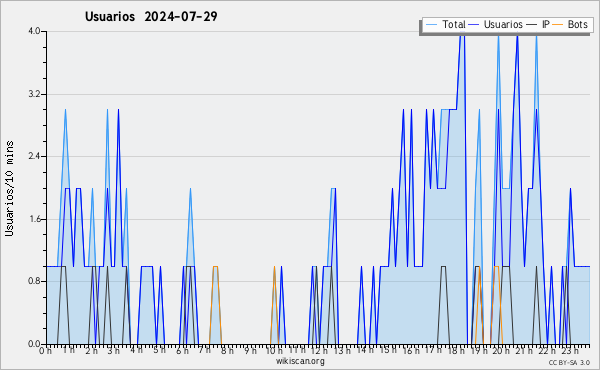Click the 'Bots' legend label
The width and height of the screenshot is (600, 370).
click(x=577, y=24)
